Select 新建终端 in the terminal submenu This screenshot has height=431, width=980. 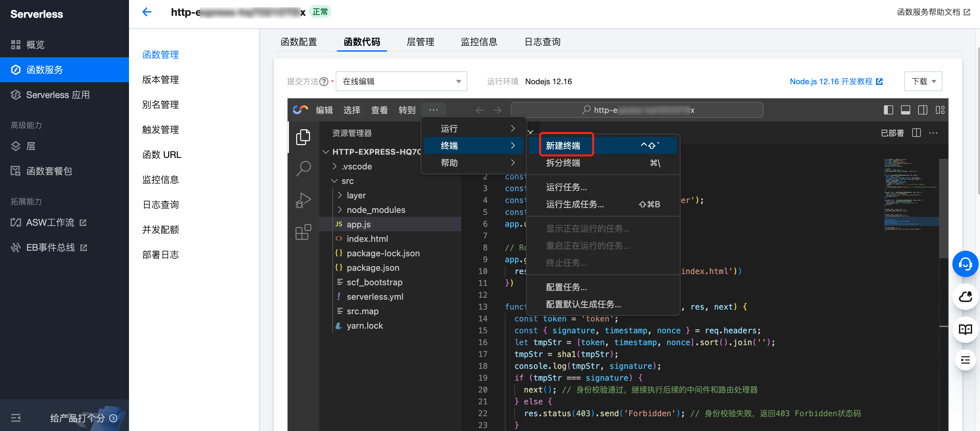coord(563,146)
